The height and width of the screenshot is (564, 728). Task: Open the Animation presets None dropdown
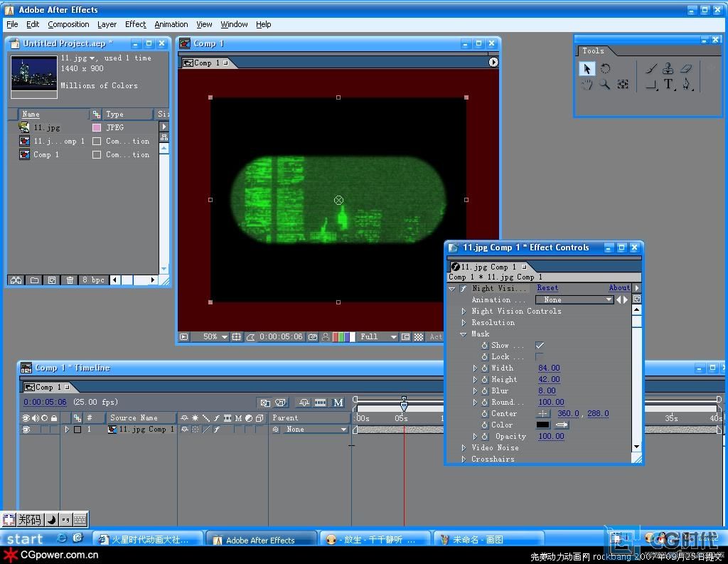pos(574,299)
